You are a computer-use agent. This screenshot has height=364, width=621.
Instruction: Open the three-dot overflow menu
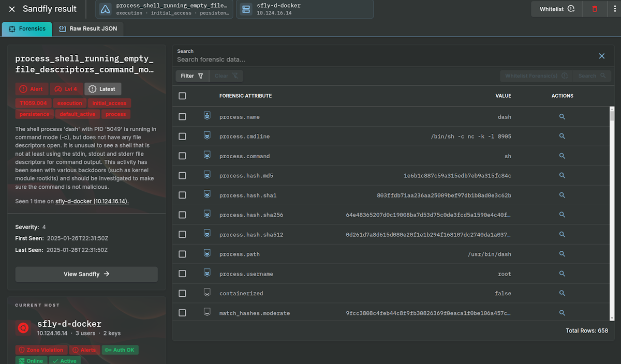click(x=615, y=9)
